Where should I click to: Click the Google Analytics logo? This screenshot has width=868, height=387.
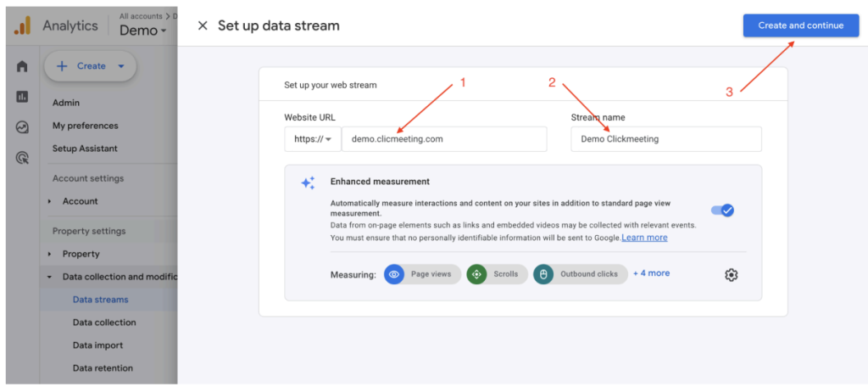(x=22, y=26)
